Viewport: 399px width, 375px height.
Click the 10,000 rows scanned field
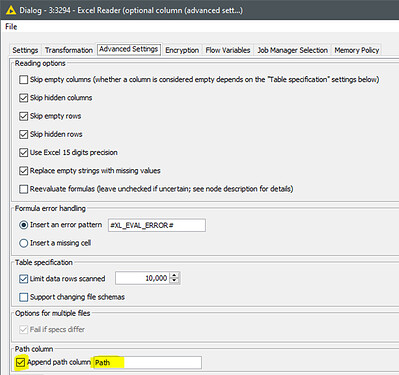click(x=142, y=278)
